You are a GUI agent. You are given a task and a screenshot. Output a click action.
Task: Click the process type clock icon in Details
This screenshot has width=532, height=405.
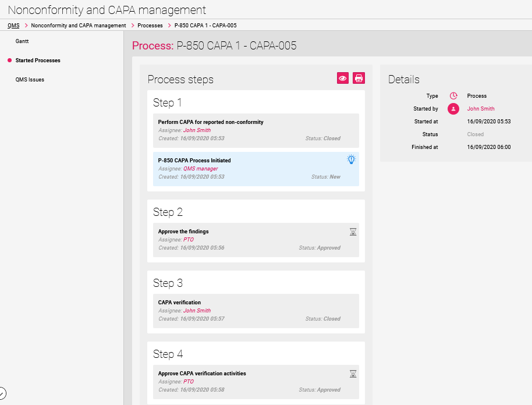453,96
